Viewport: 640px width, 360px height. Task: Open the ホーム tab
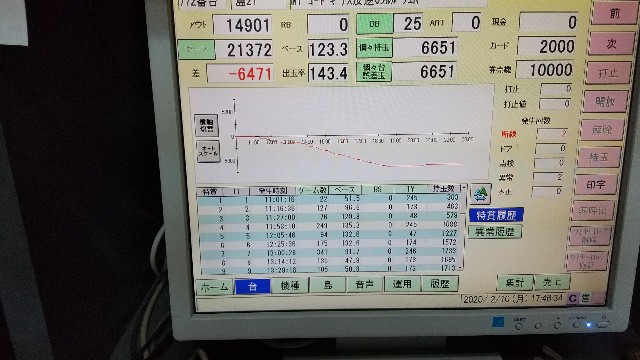pos(214,287)
